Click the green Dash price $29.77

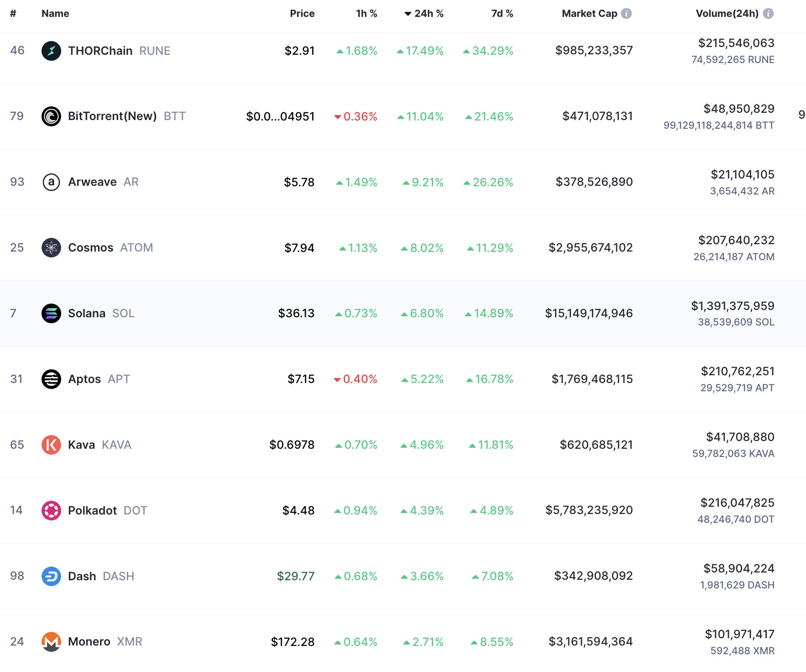(296, 576)
